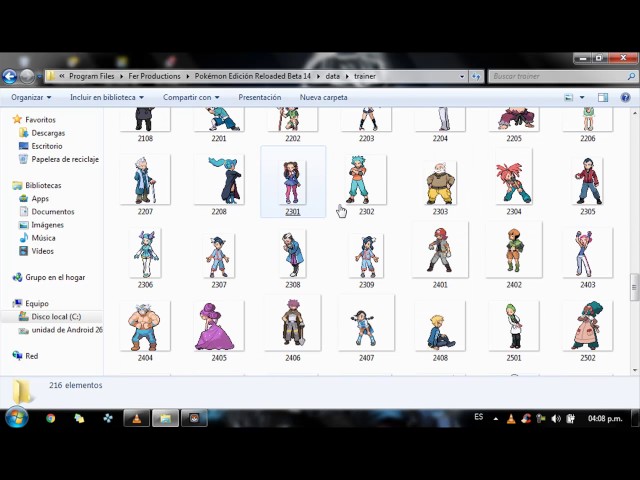Expand the dropdown arrow after 'data' breadcrumb
Screen dimensions: 640x480
(x=347, y=76)
